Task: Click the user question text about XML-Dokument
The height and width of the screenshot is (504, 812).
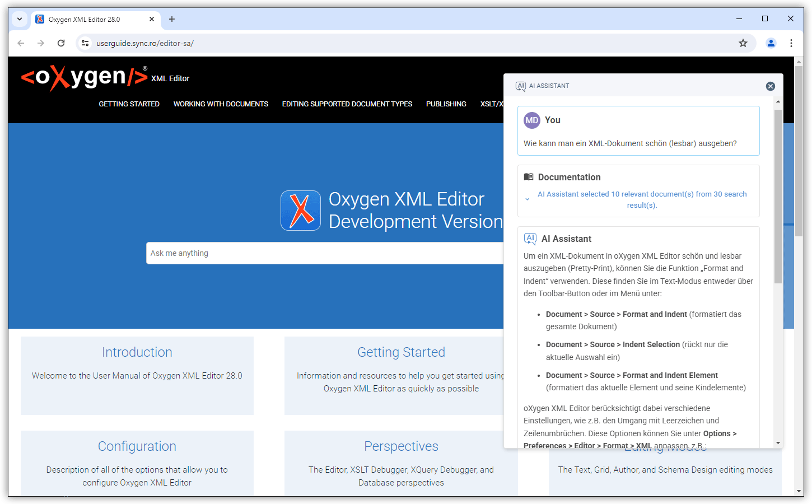Action: (630, 143)
